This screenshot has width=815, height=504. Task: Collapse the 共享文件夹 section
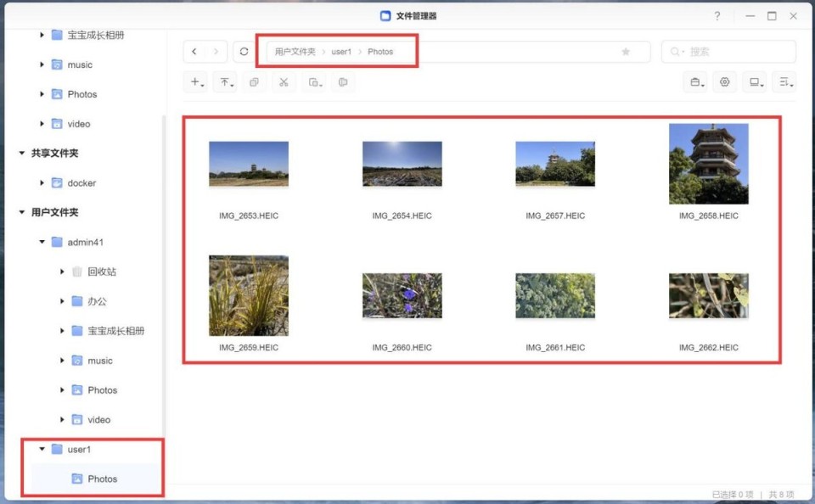click(22, 154)
